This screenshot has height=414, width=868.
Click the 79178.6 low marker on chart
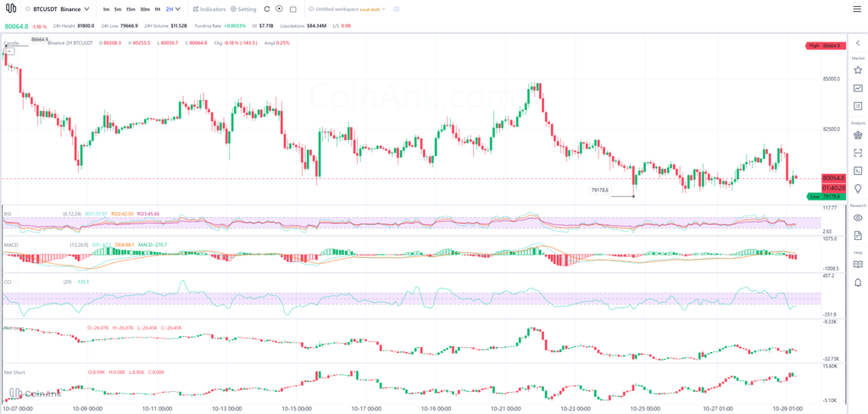click(600, 191)
